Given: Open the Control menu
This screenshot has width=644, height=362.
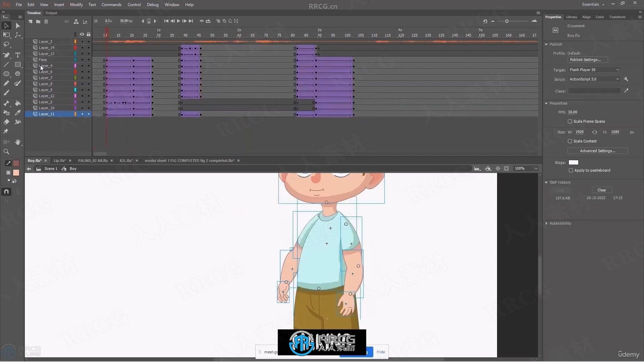Looking at the screenshot, I should (x=134, y=5).
